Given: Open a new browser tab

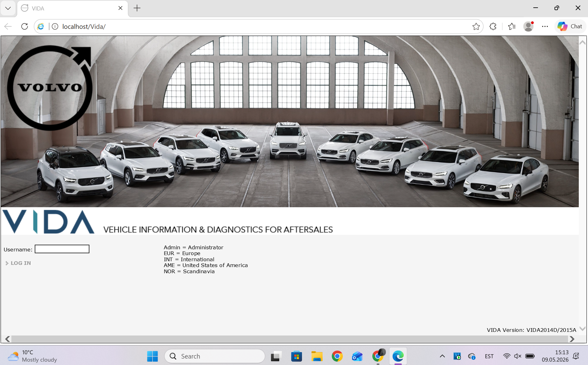Looking at the screenshot, I should point(137,8).
